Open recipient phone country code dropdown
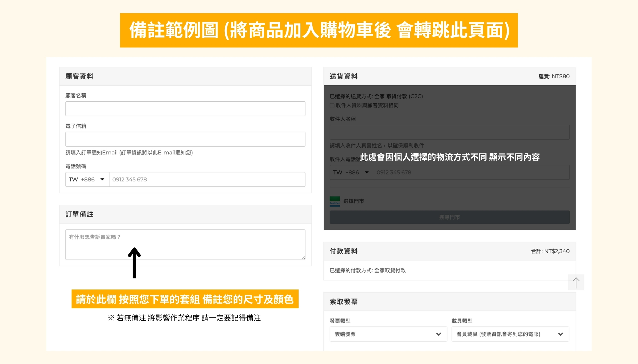Viewport: 638px width, 364px height. (x=351, y=172)
